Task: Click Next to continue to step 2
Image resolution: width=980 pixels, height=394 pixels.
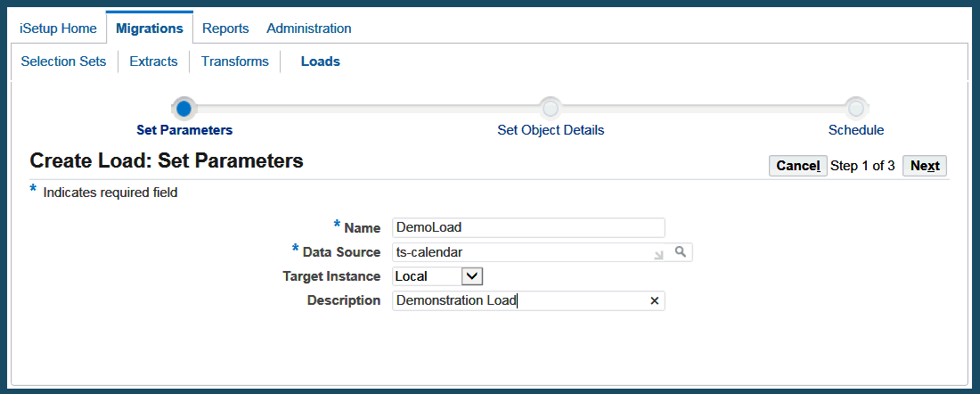Action: [x=925, y=166]
